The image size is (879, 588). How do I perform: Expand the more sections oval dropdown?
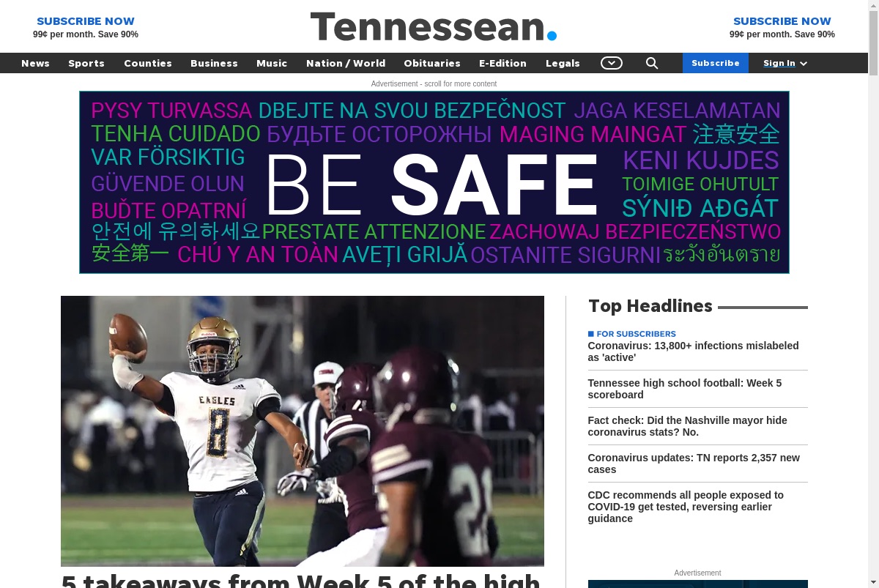pyautogui.click(x=612, y=63)
